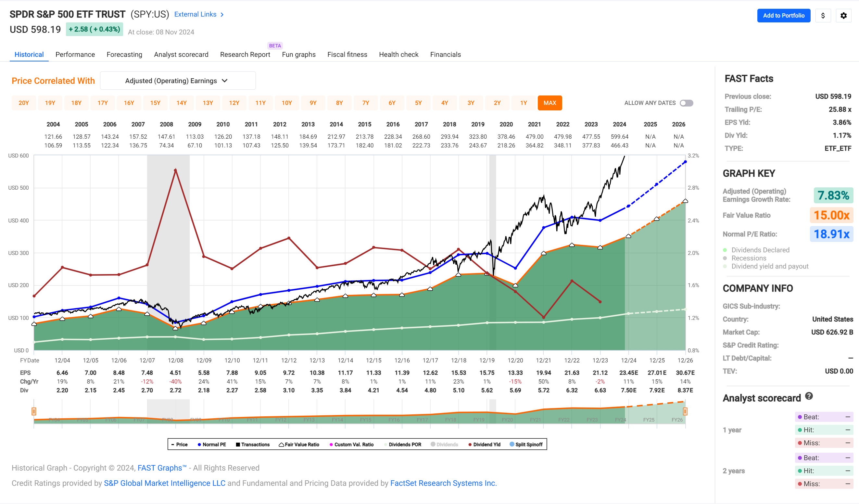859x504 pixels.
Task: Open FactSet Research Systems Inc. link
Action: point(444,483)
